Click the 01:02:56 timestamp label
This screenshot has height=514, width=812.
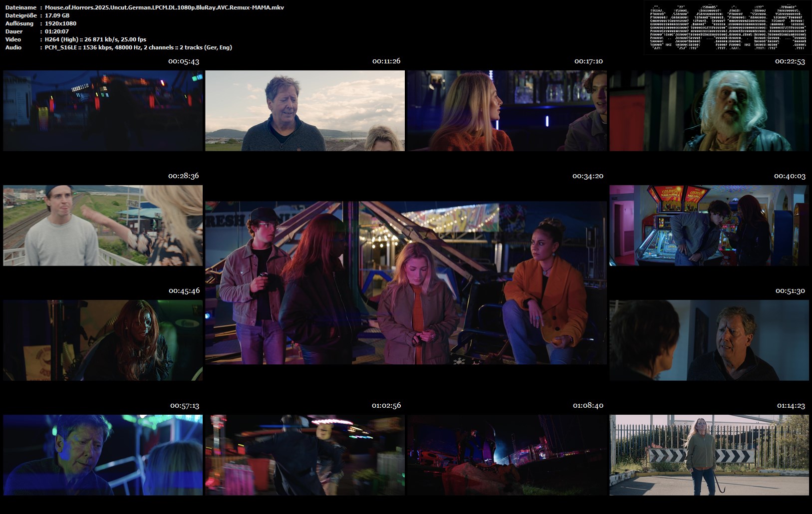click(x=386, y=406)
